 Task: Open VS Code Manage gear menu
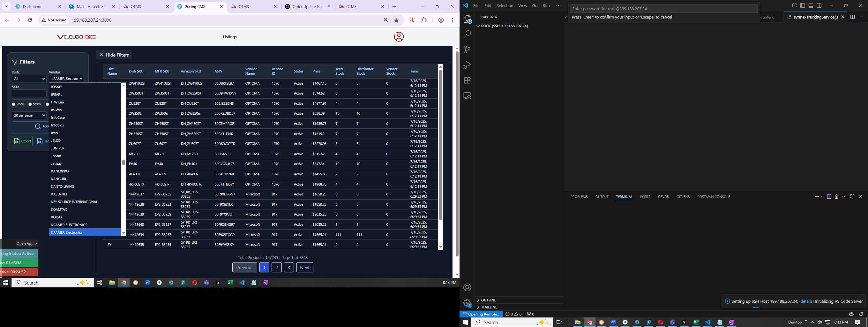(x=467, y=303)
